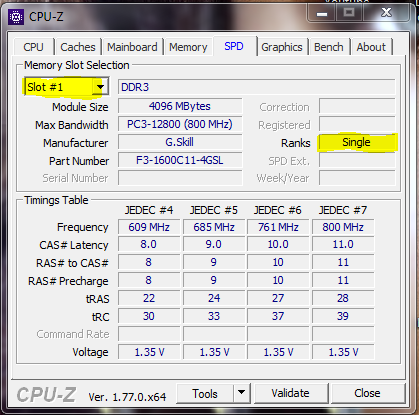
Task: Click the tRAS value 27
Action: pos(278,298)
